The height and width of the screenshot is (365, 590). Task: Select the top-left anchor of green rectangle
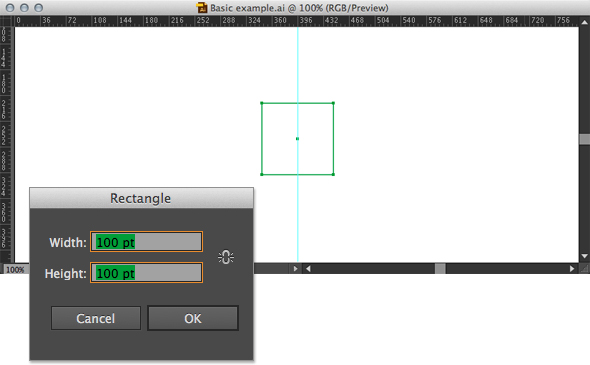click(x=262, y=103)
